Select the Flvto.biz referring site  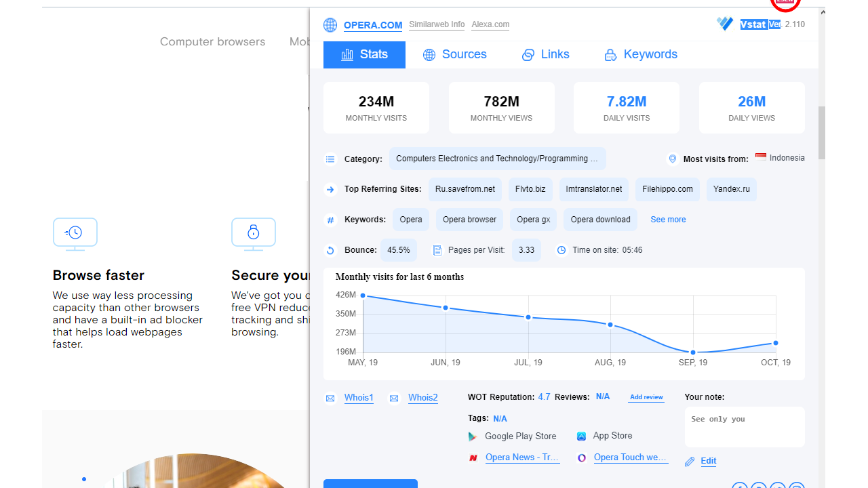coord(530,189)
